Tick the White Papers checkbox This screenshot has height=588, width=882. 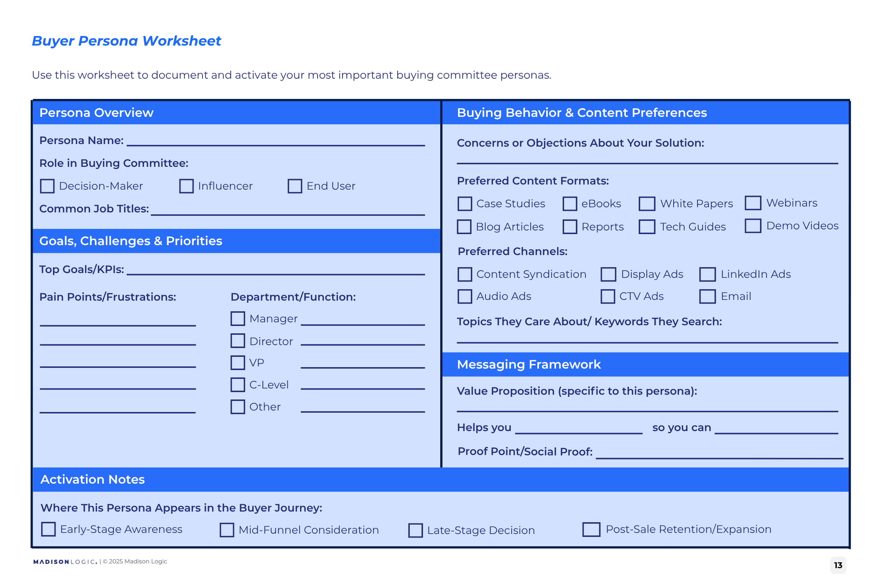point(647,204)
